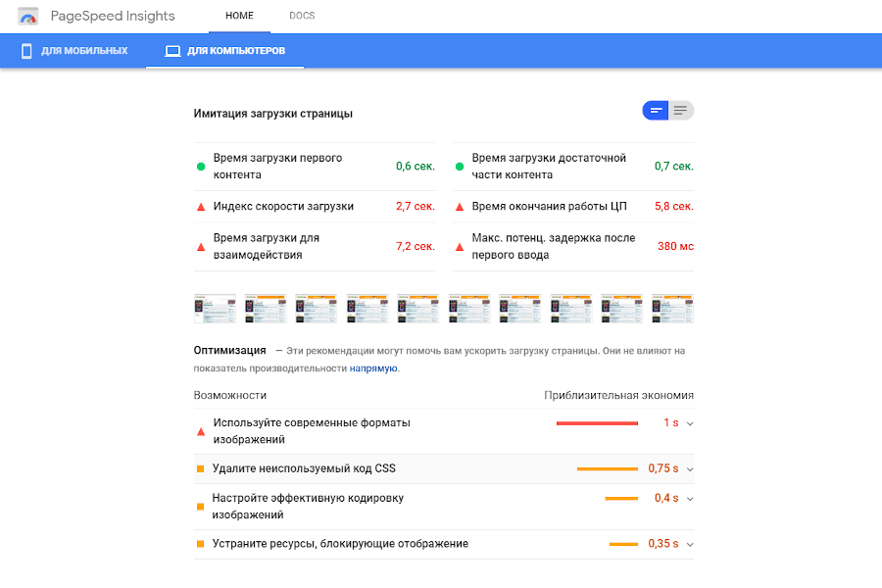882x588 pixels.
Task: Click orange square beside unused CSS item
Action: pyautogui.click(x=201, y=469)
